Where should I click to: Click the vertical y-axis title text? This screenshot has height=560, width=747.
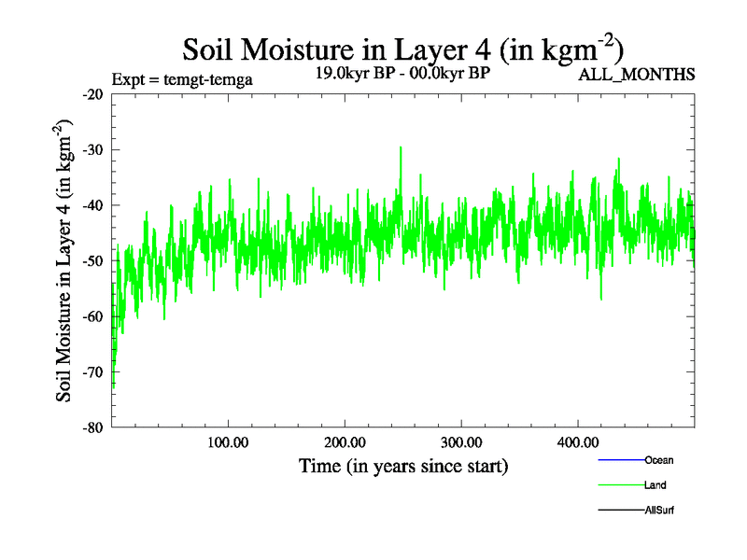coord(65,261)
